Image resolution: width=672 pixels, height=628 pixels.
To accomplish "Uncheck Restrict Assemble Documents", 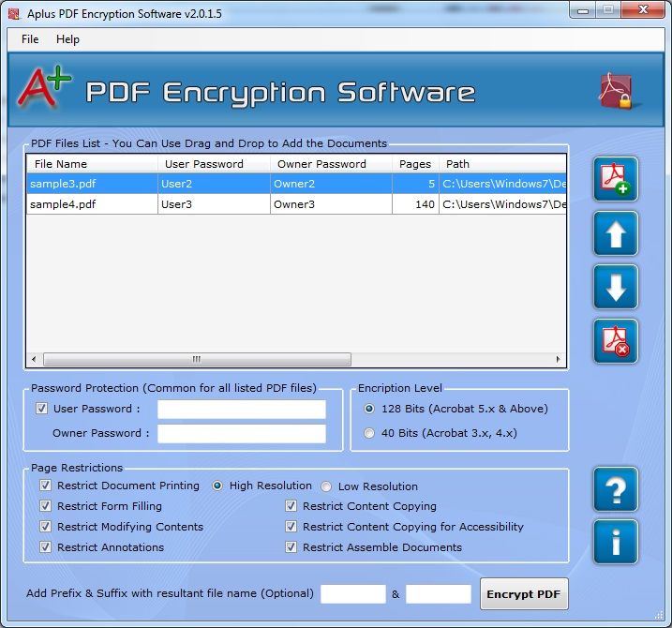I will point(291,547).
